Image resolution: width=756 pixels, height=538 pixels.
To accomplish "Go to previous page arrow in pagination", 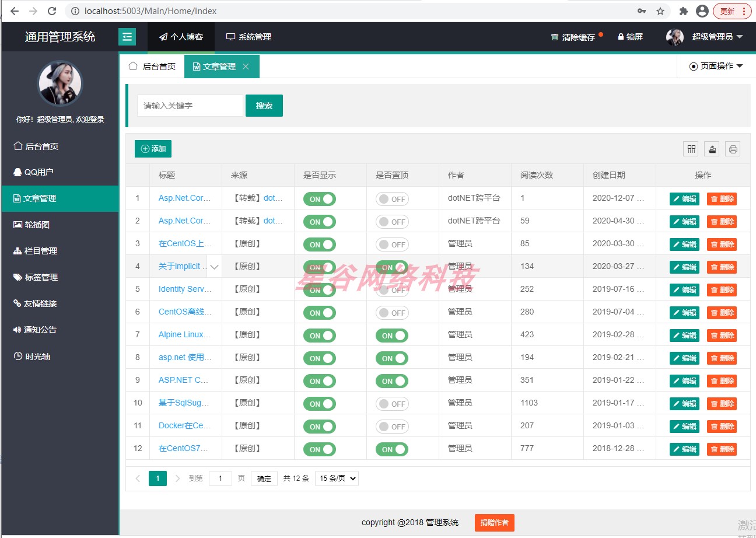I will pyautogui.click(x=138, y=478).
